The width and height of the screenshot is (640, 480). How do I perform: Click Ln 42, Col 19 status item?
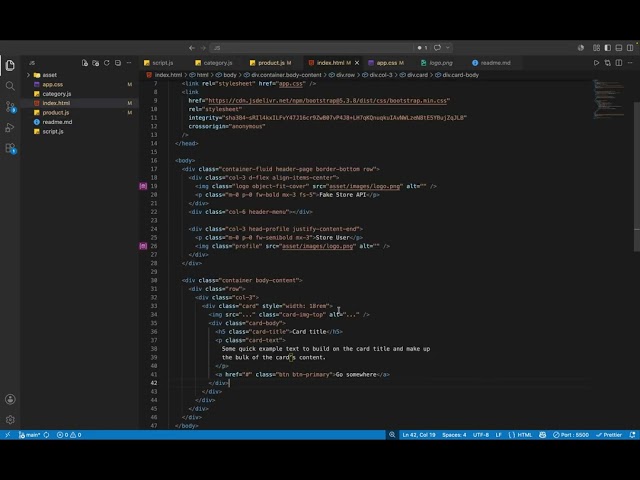tap(419, 435)
